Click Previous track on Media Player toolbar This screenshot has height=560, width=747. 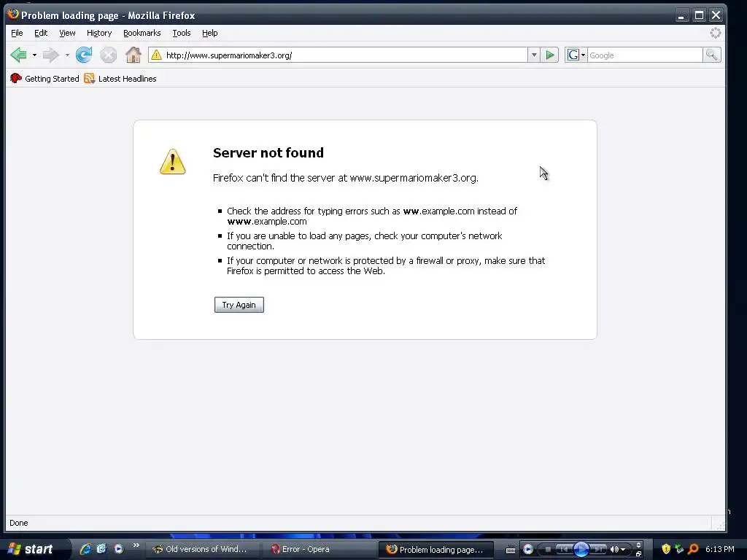(x=564, y=550)
